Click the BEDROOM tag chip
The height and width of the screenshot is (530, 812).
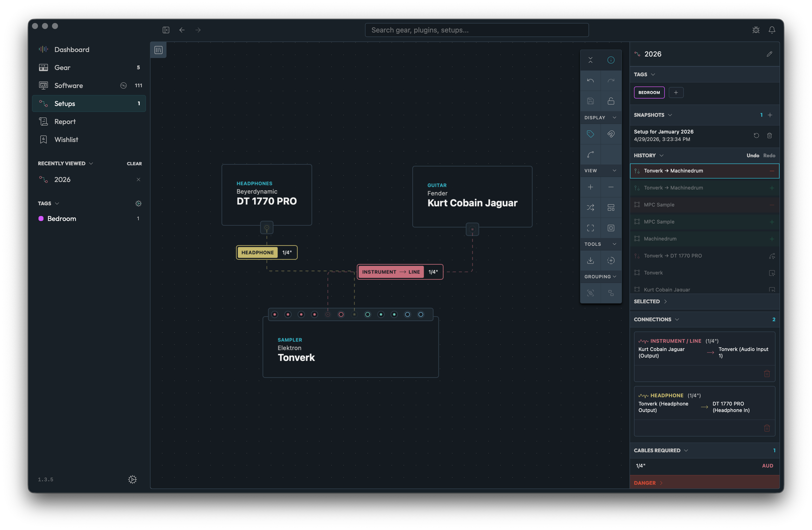(x=649, y=92)
